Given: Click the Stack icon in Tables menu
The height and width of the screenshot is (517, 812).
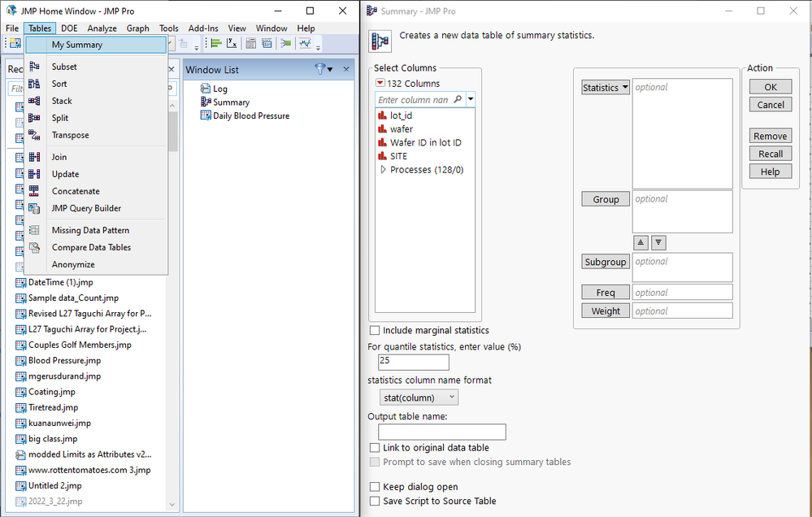Looking at the screenshot, I should pyautogui.click(x=34, y=101).
